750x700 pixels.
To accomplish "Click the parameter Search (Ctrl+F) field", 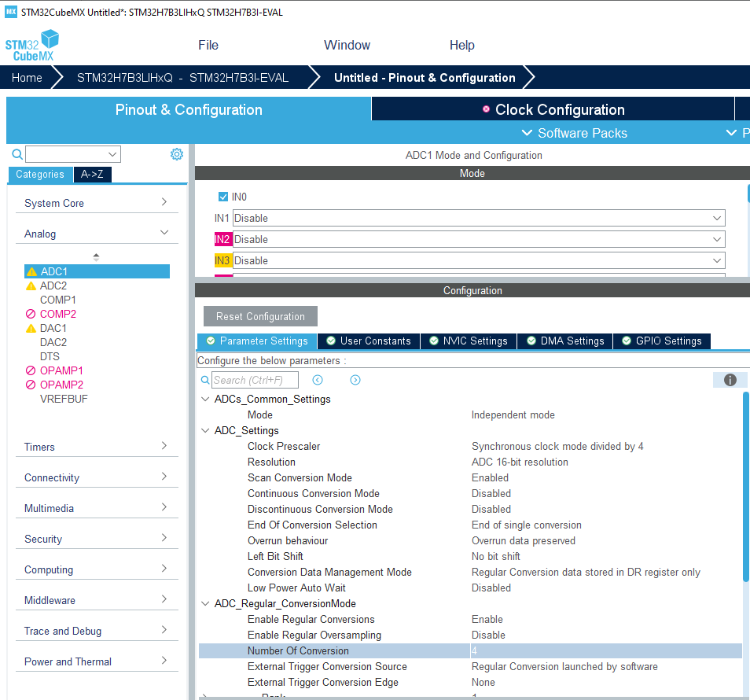I will pyautogui.click(x=255, y=380).
